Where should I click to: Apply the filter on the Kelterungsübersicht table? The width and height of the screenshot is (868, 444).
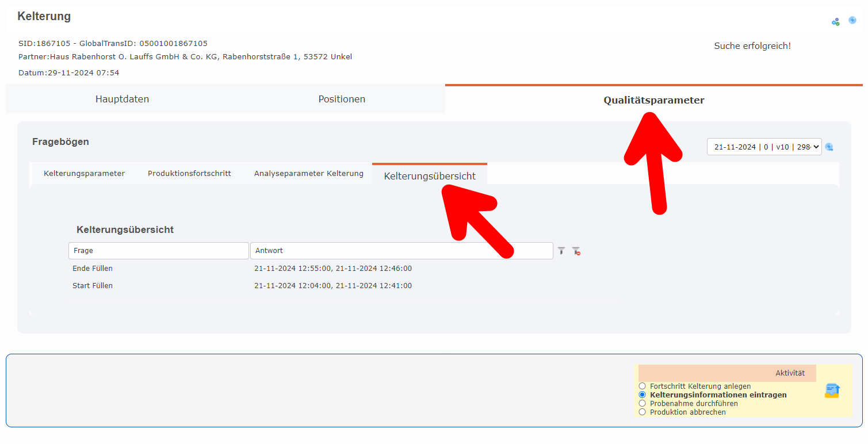pyautogui.click(x=561, y=251)
